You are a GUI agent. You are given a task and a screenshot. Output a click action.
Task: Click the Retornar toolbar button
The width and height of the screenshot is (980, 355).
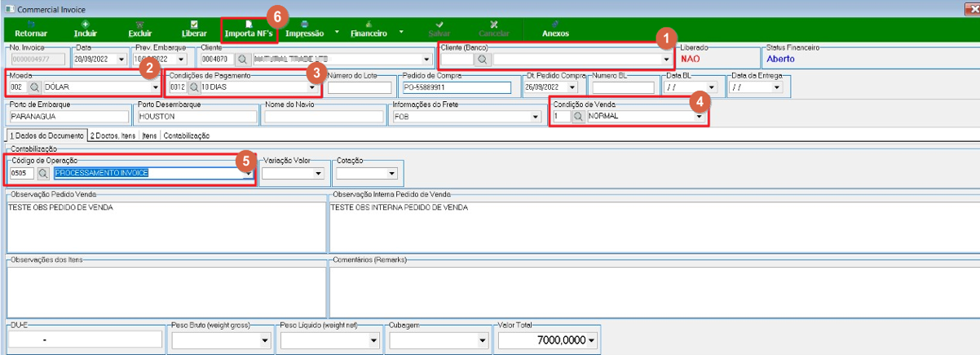(x=31, y=29)
